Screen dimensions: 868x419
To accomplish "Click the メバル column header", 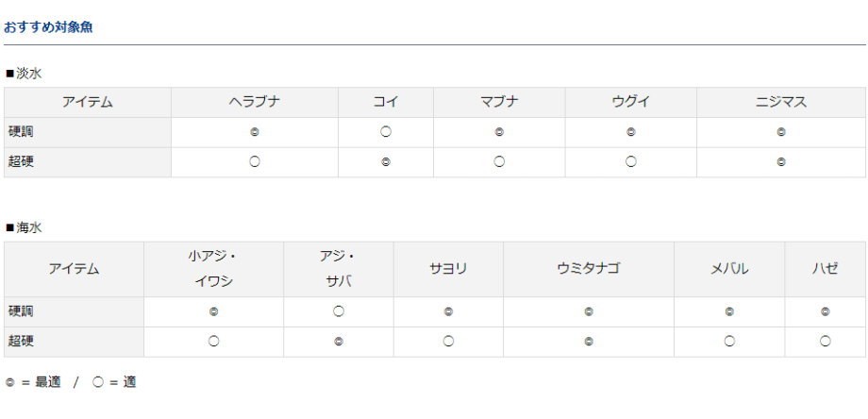I will pos(729,269).
